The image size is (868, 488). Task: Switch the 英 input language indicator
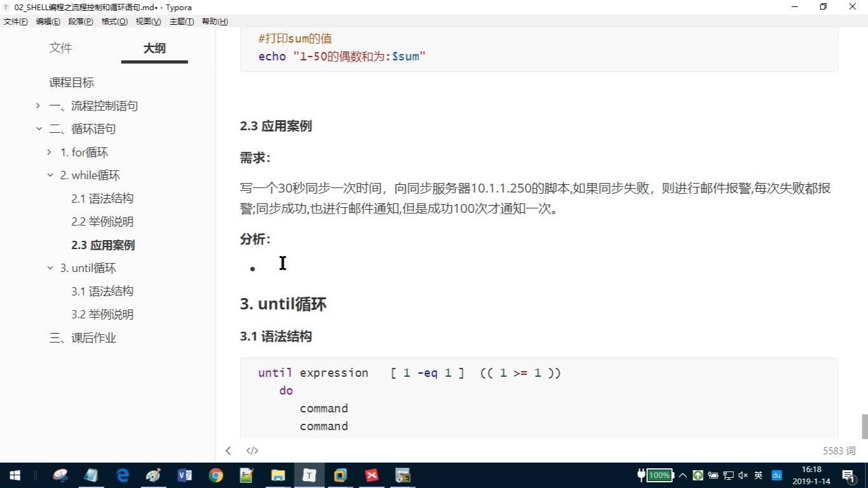point(759,475)
